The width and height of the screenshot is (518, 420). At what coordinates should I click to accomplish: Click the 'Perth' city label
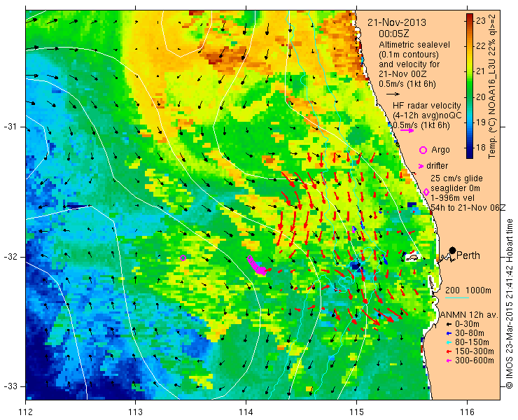click(x=468, y=255)
